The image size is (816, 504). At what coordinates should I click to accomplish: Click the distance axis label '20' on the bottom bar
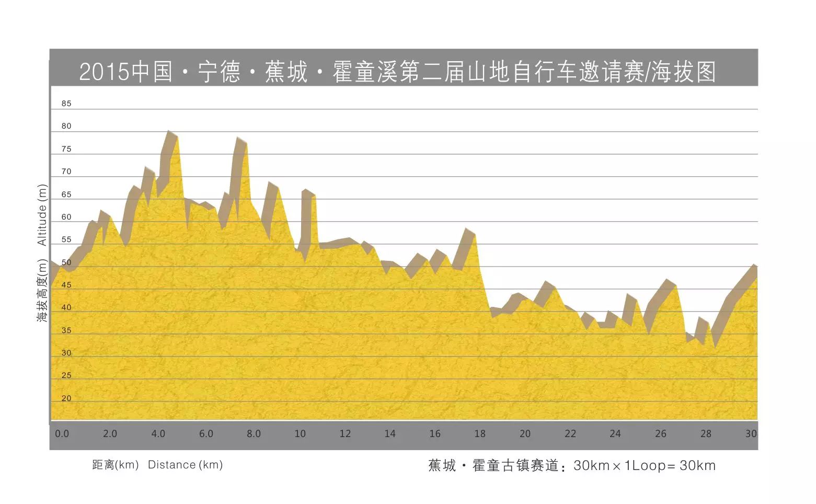click(525, 433)
